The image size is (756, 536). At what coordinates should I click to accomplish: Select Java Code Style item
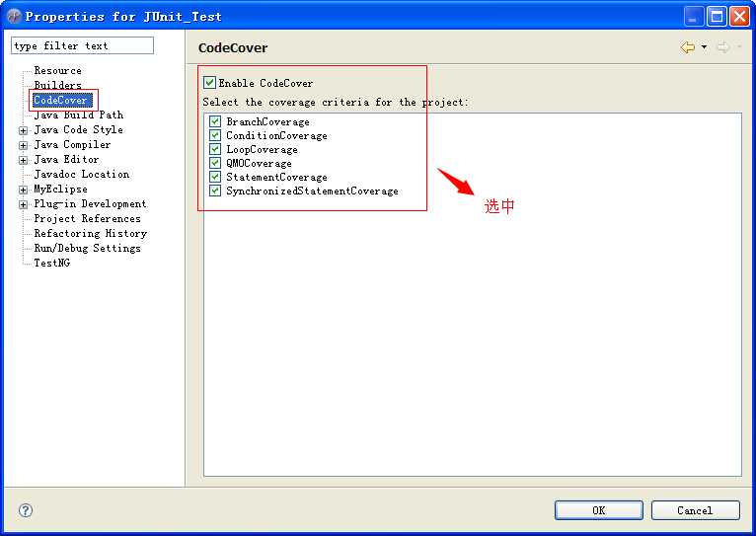78,129
